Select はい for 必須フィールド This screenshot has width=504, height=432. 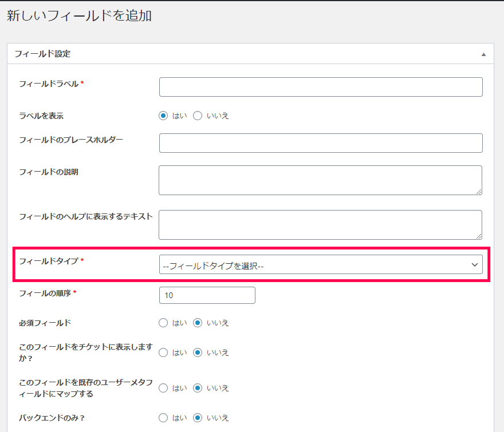click(163, 323)
